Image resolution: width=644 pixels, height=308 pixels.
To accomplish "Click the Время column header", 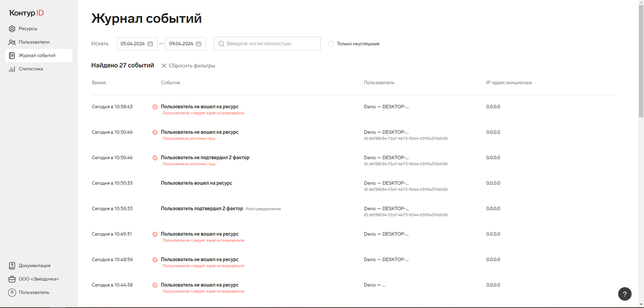I will pyautogui.click(x=99, y=82).
